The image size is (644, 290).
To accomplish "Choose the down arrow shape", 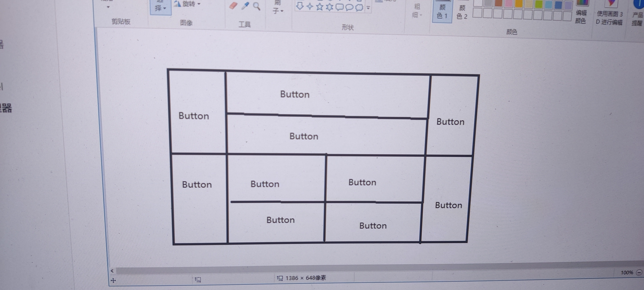I will [300, 6].
